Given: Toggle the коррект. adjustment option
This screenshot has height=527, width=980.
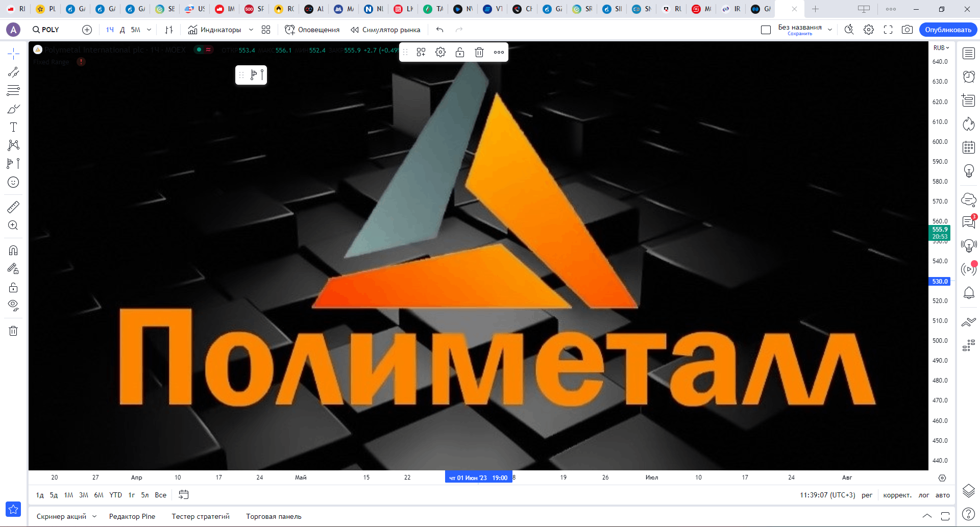Looking at the screenshot, I should (897, 495).
